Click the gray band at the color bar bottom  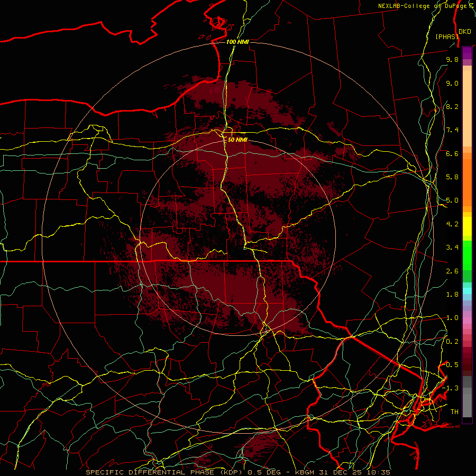[467, 405]
